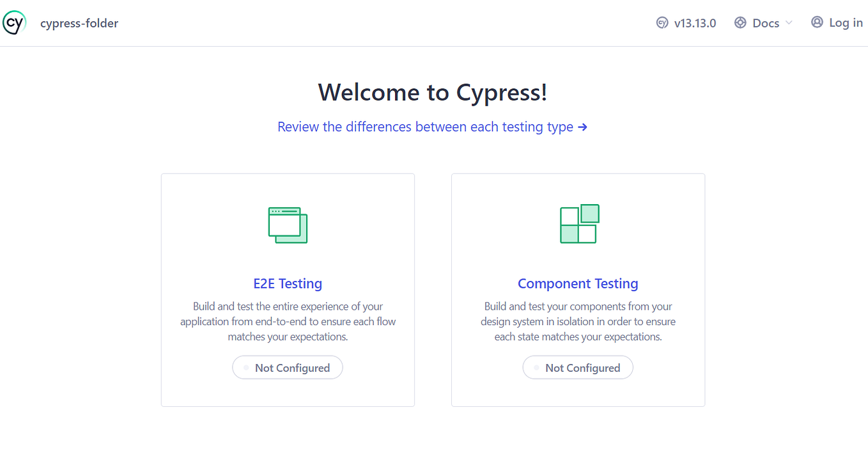Click the cypress-folder project name
868x476 pixels.
(x=79, y=22)
